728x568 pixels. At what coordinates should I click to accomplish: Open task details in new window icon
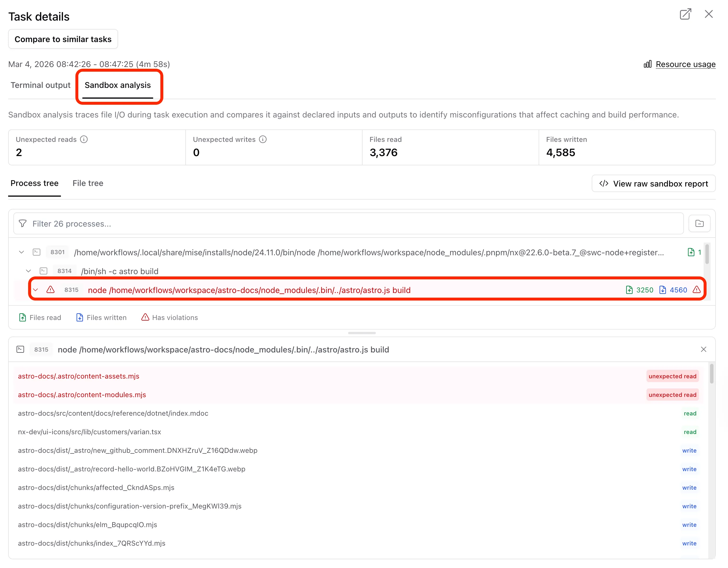(x=685, y=14)
